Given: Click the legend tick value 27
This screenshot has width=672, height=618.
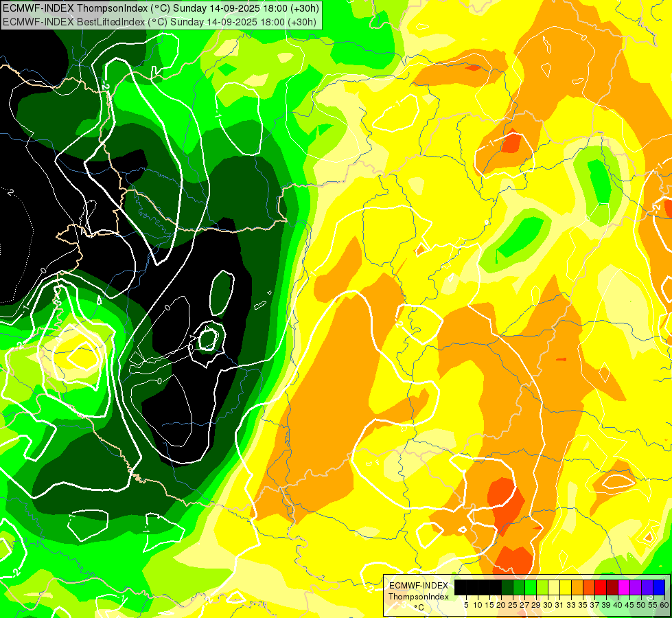Looking at the screenshot, I should tap(524, 605).
